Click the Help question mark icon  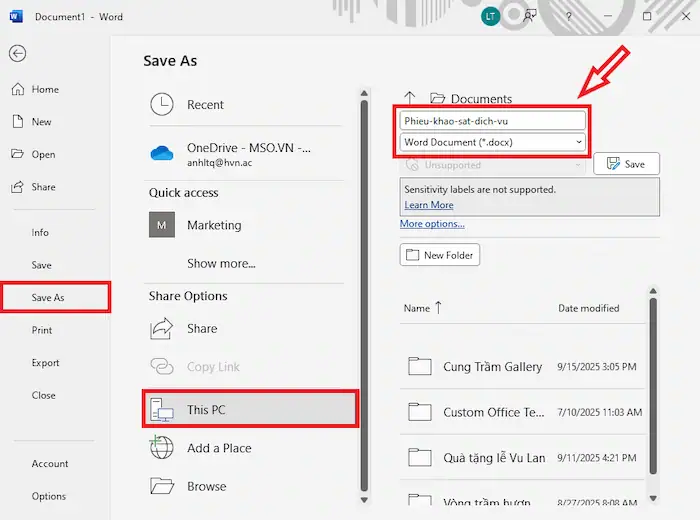[x=569, y=17]
